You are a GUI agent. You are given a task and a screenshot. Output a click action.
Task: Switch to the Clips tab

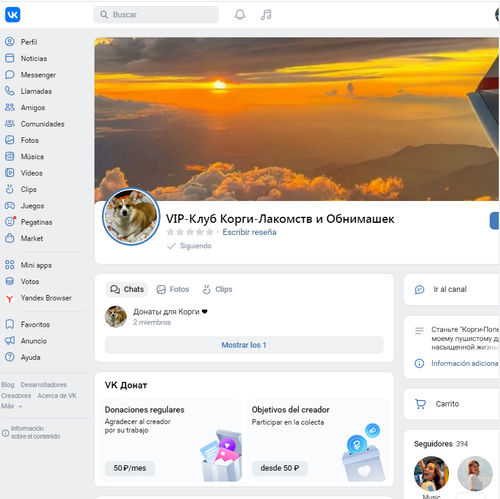217,289
